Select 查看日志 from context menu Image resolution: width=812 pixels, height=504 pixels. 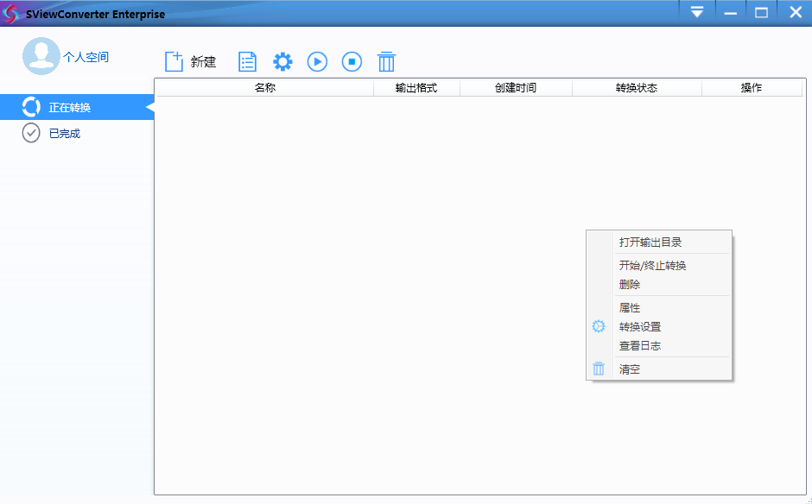[640, 345]
